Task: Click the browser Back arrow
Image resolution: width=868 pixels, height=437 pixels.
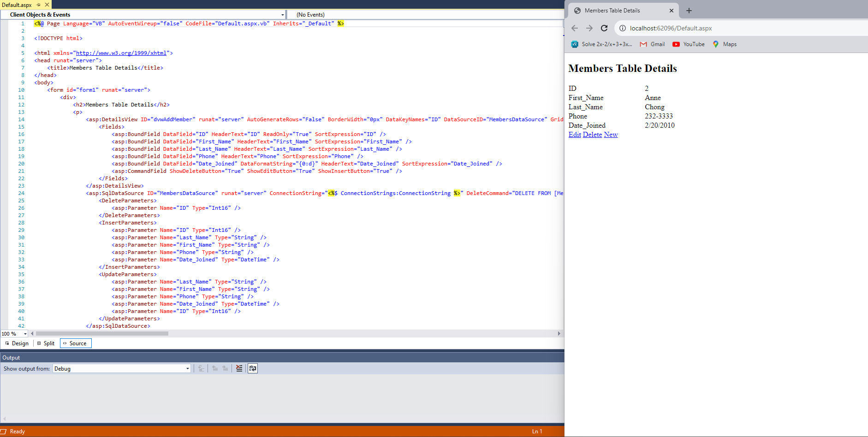Action: pyautogui.click(x=575, y=28)
